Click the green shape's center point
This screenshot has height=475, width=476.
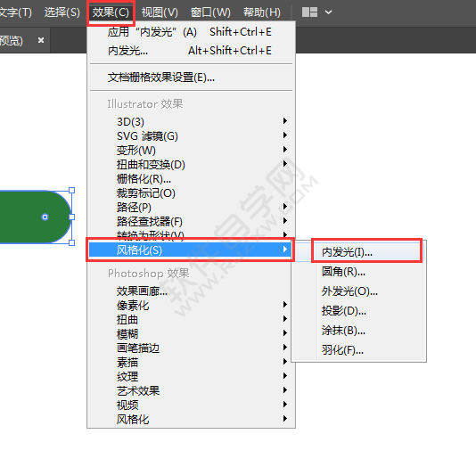pyautogui.click(x=45, y=217)
